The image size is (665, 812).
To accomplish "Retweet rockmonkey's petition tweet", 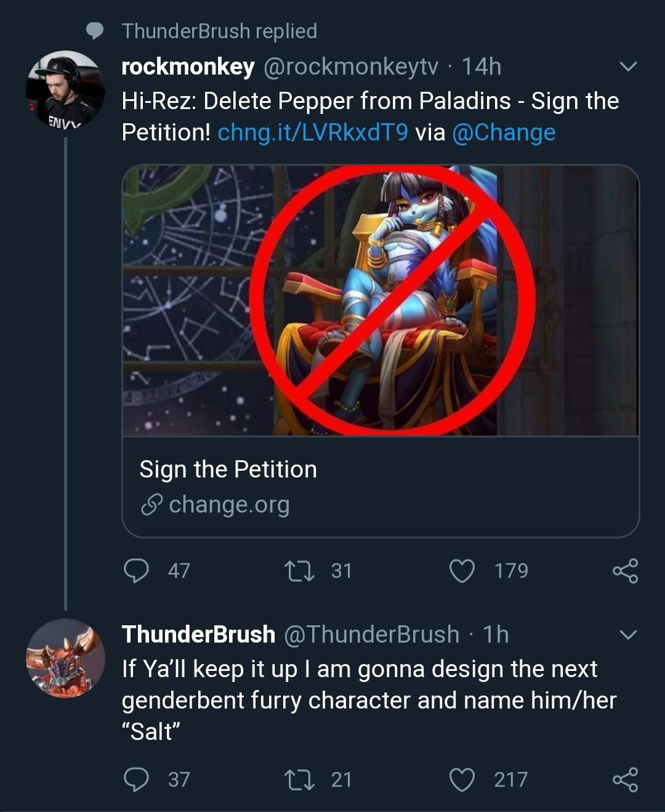I will click(300, 570).
